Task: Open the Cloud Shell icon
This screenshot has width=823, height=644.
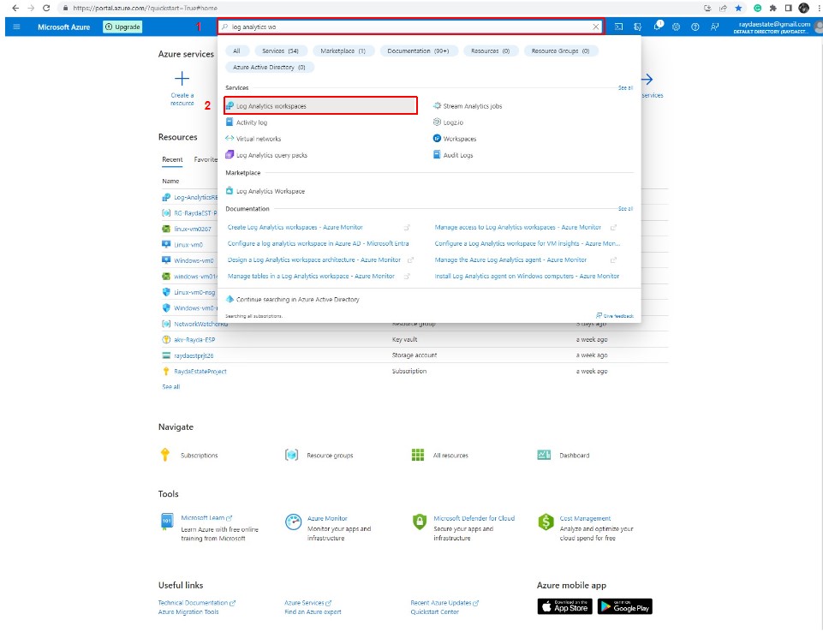Action: 619,27
